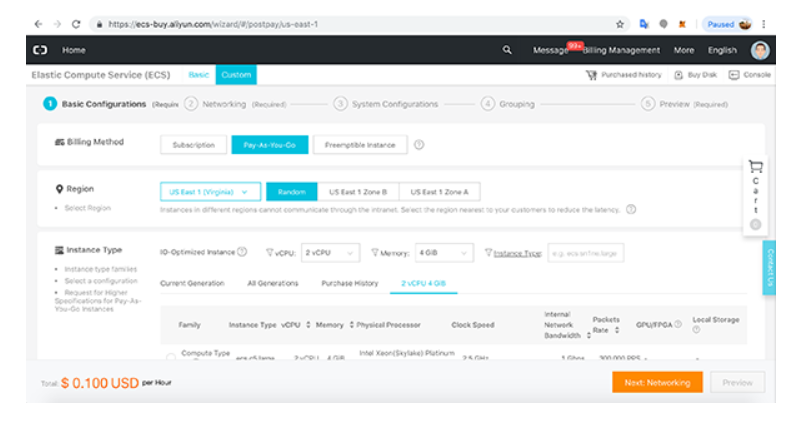
Task: Open Purchased history link
Action: (623, 75)
